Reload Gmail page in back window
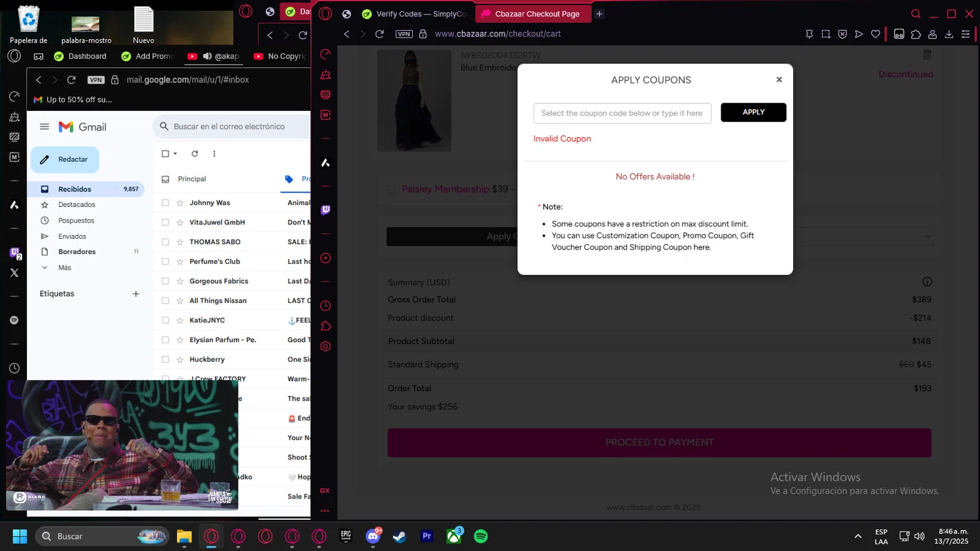 (71, 80)
